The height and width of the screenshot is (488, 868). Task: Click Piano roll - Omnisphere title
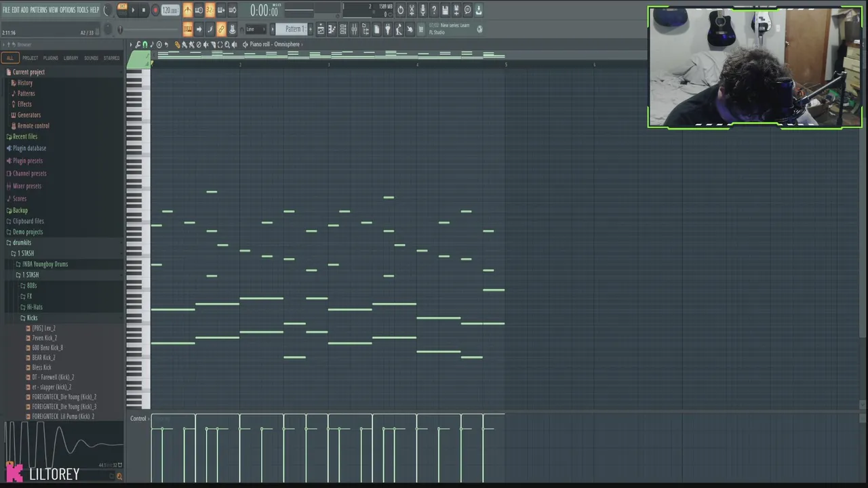pos(275,44)
